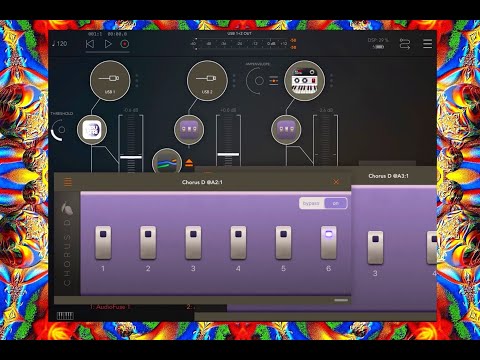Toggle chorus mode switch 1
The height and width of the screenshot is (360, 480).
(x=103, y=243)
